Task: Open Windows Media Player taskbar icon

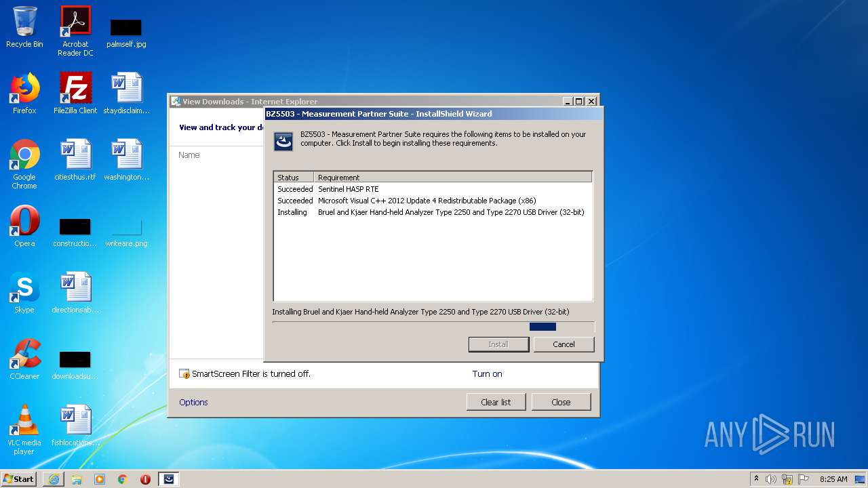Action: (100, 479)
